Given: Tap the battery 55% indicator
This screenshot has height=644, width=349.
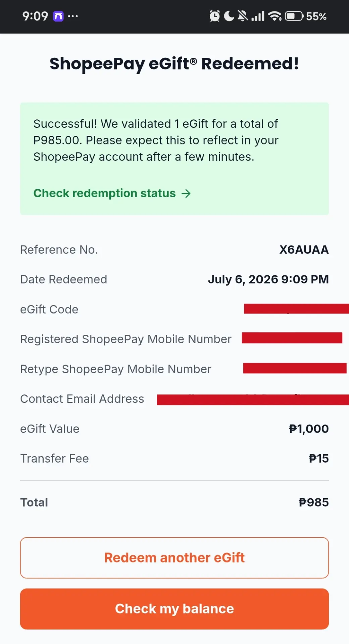Looking at the screenshot, I should click(306, 16).
